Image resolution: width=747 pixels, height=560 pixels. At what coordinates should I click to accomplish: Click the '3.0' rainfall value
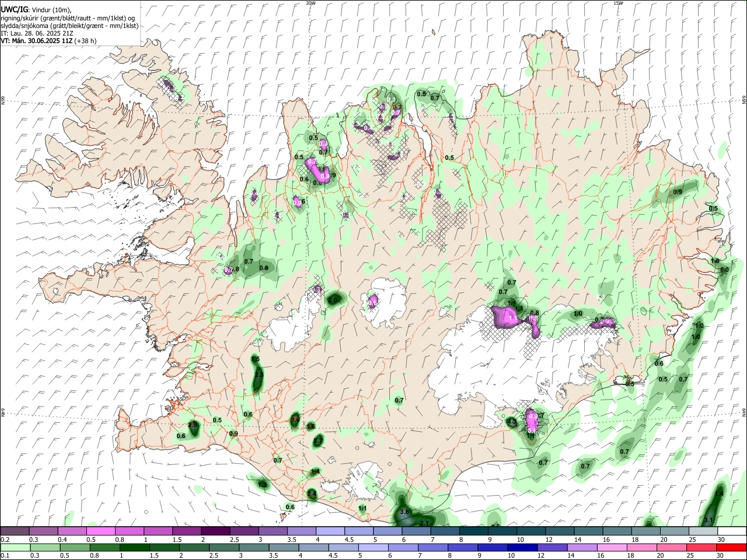tap(295, 419)
